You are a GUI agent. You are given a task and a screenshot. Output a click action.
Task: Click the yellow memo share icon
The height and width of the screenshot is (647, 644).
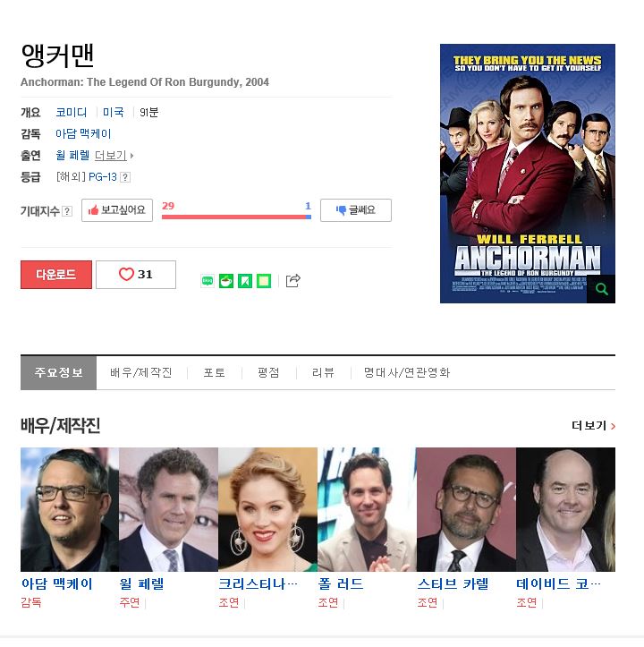[264, 281]
